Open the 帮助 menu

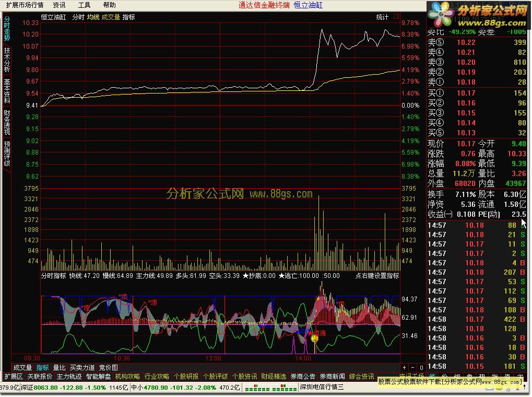tap(109, 5)
